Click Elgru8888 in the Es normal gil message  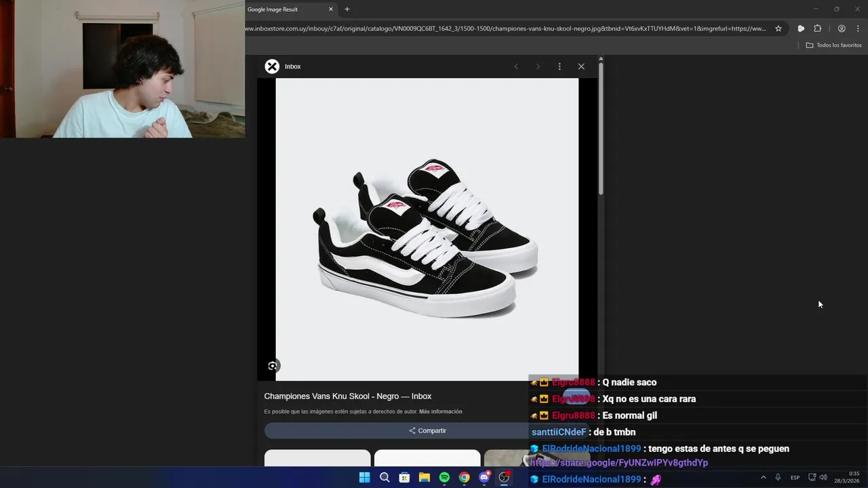coord(573,415)
